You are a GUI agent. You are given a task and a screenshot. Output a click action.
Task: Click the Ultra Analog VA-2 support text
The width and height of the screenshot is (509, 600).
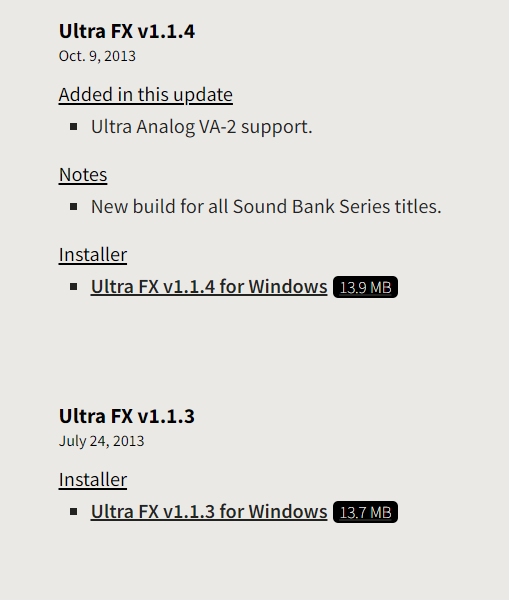202,127
